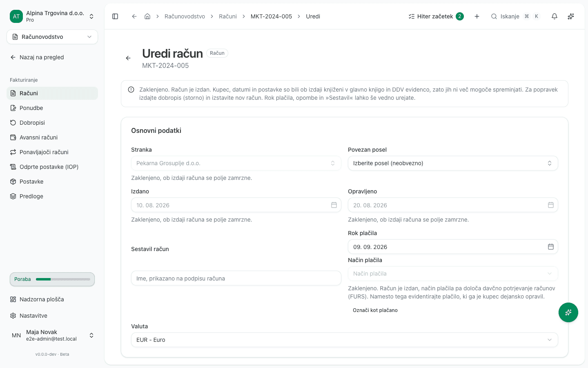Image resolution: width=588 pixels, height=368 pixels.
Task: Click the sparkle icon in top right
Action: (x=571, y=16)
